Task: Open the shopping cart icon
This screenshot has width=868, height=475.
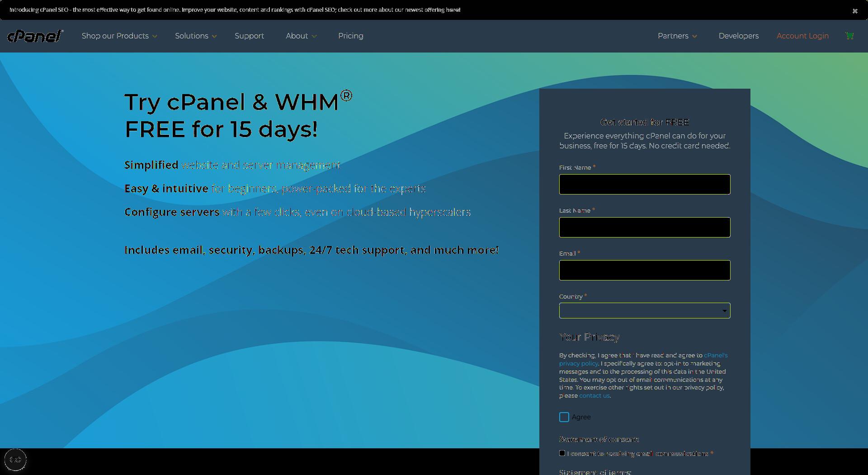Action: click(x=849, y=36)
